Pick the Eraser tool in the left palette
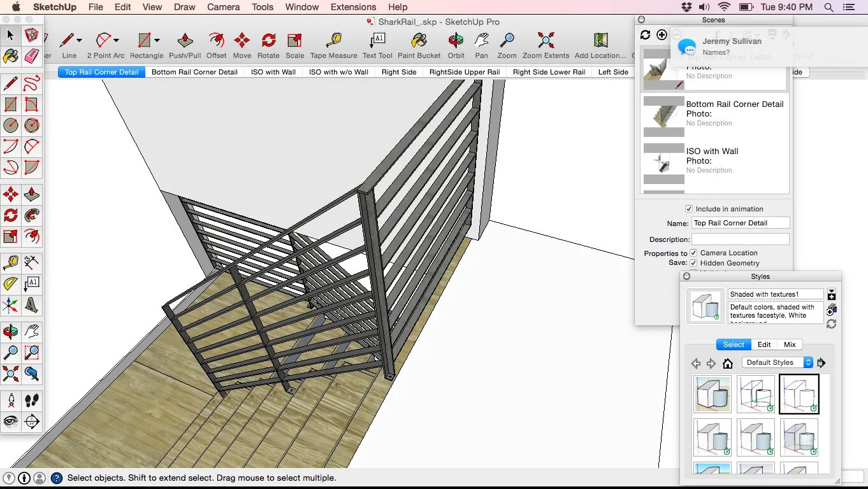 31,56
